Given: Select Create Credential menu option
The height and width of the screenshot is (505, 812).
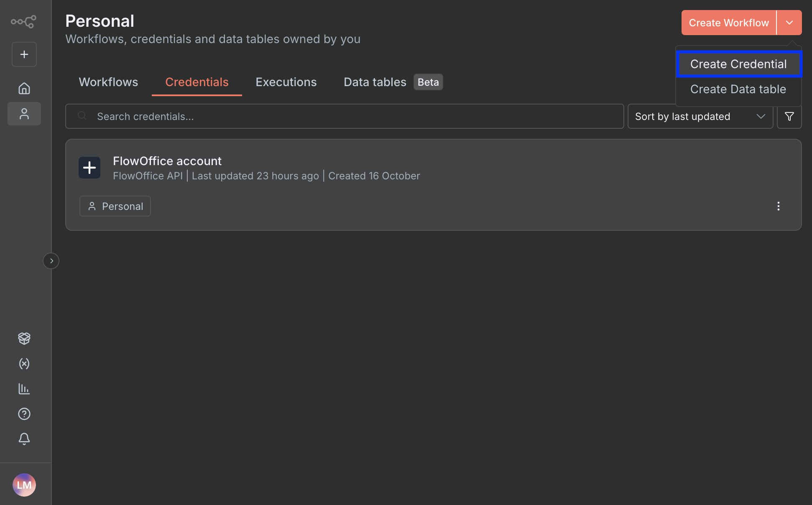Looking at the screenshot, I should tap(738, 64).
